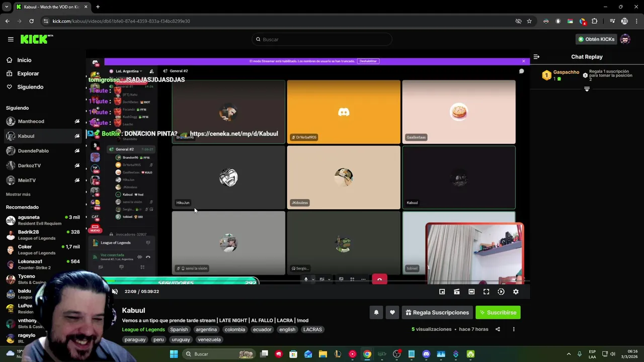Click the address bar URL
This screenshot has height=362, width=644.
121,21
